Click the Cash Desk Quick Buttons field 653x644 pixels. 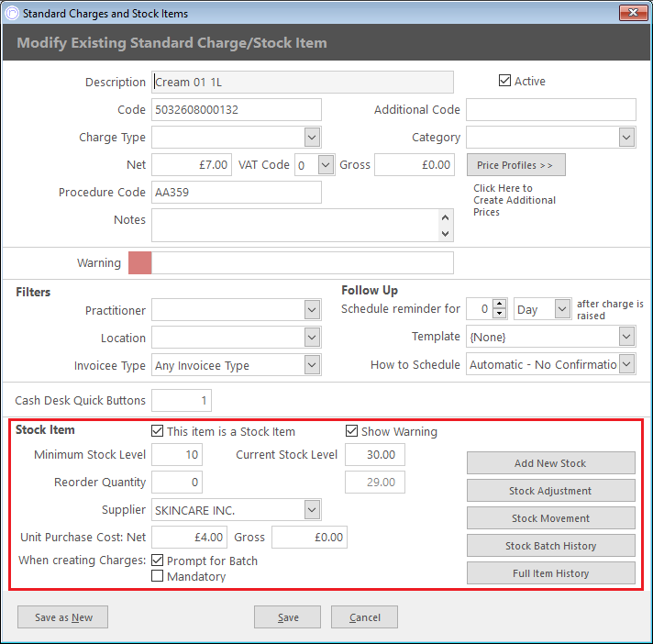point(182,400)
